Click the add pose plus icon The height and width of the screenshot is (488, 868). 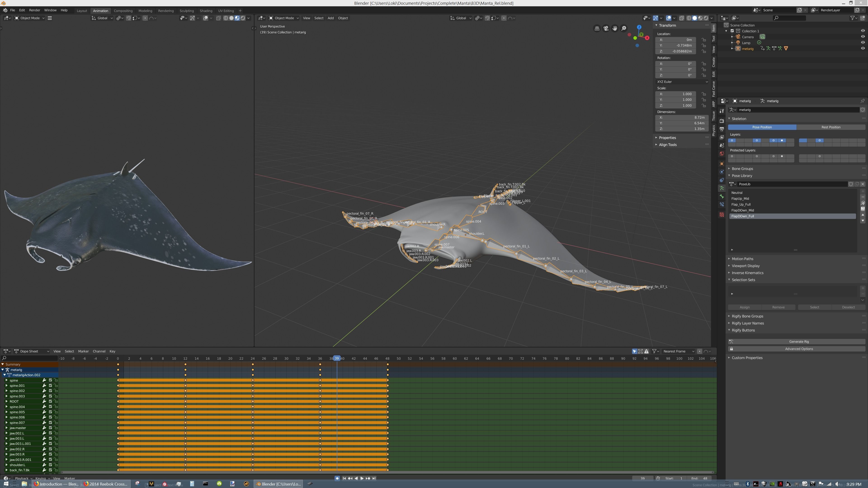(x=863, y=191)
